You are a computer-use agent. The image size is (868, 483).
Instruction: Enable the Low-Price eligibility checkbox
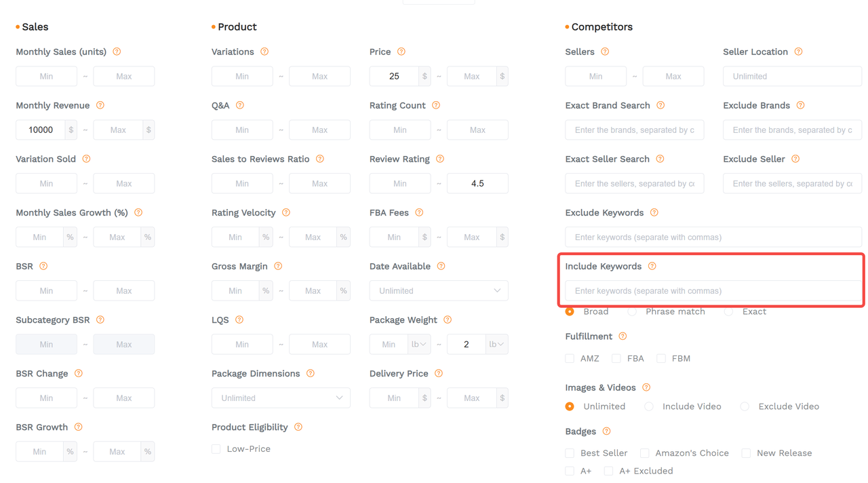coord(215,448)
